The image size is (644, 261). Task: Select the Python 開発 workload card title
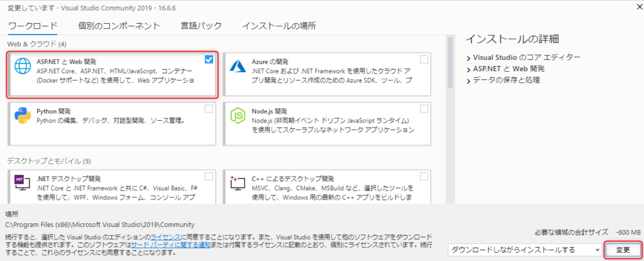click(x=53, y=111)
